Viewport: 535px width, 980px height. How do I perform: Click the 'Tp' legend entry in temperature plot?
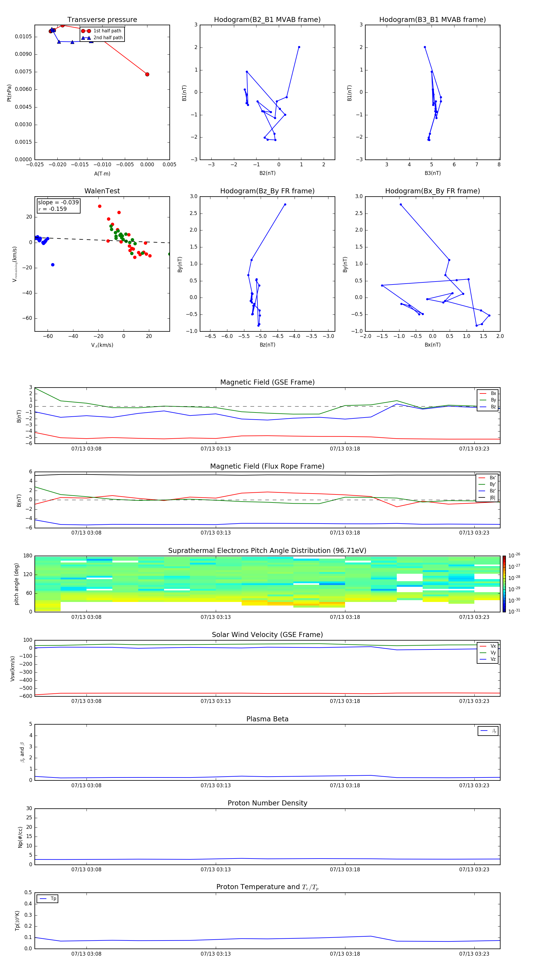(x=48, y=899)
